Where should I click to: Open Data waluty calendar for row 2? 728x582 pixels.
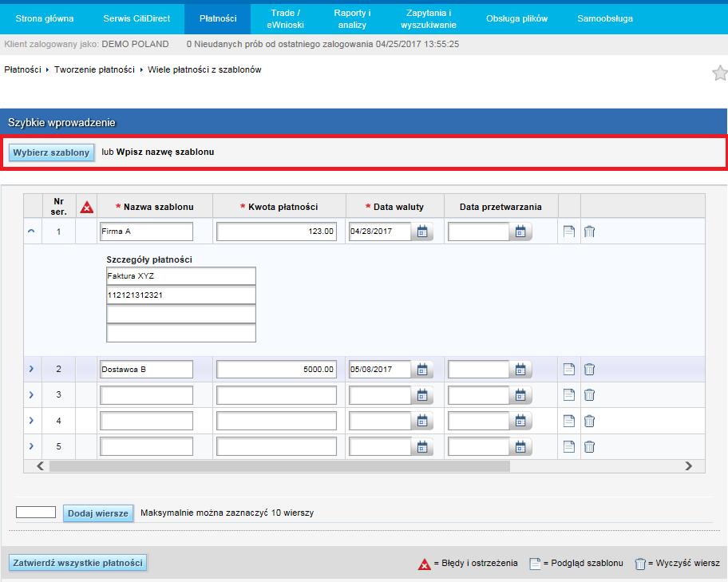(x=422, y=370)
